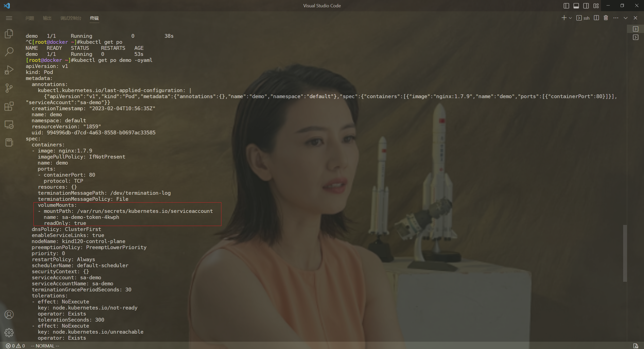This screenshot has height=349, width=644.
Task: Click 'terminationGracePeriodSeconds: 30' line
Action: coord(82,290)
